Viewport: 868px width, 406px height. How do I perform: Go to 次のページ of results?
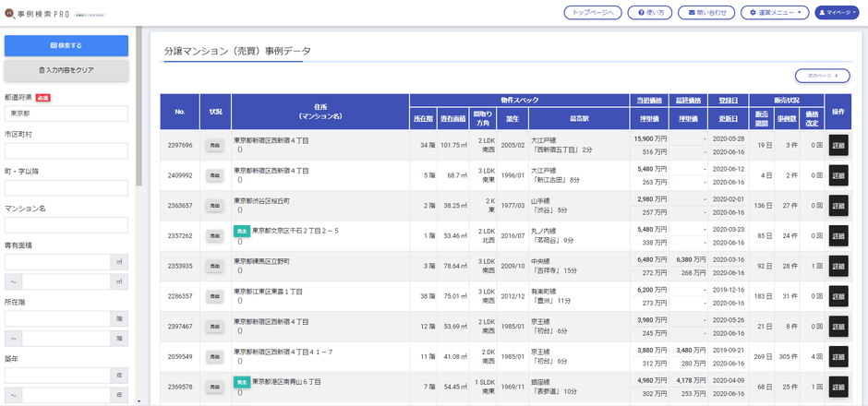(x=822, y=76)
